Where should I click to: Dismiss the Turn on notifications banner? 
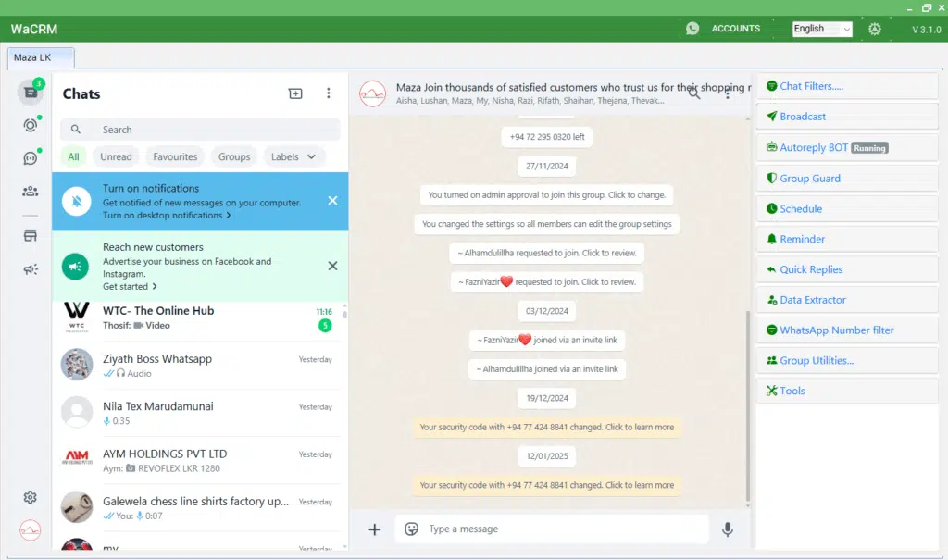click(332, 201)
